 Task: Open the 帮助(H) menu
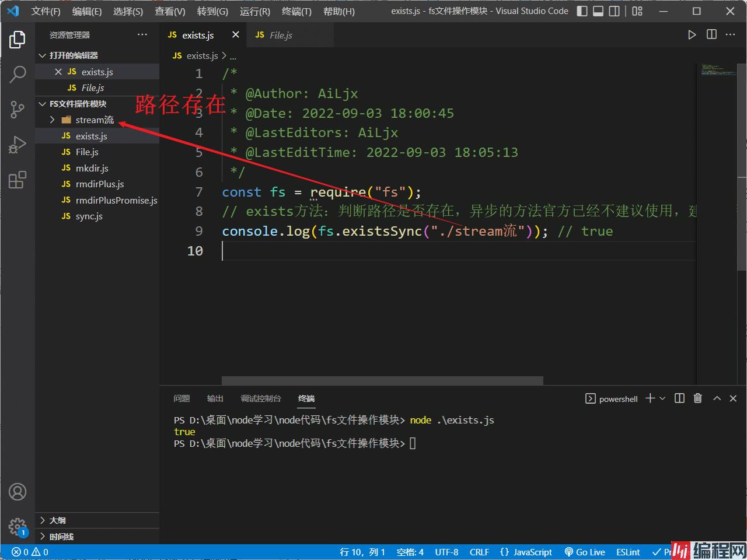pos(338,12)
